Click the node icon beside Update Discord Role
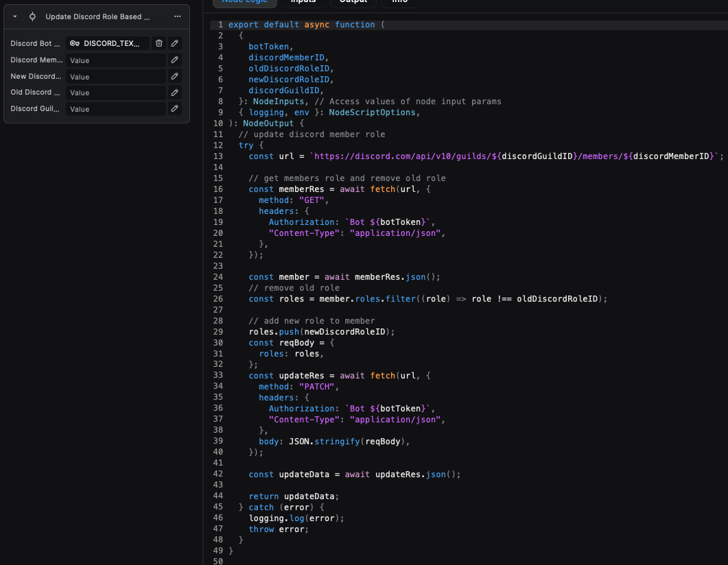This screenshot has height=565, width=728. click(32, 16)
